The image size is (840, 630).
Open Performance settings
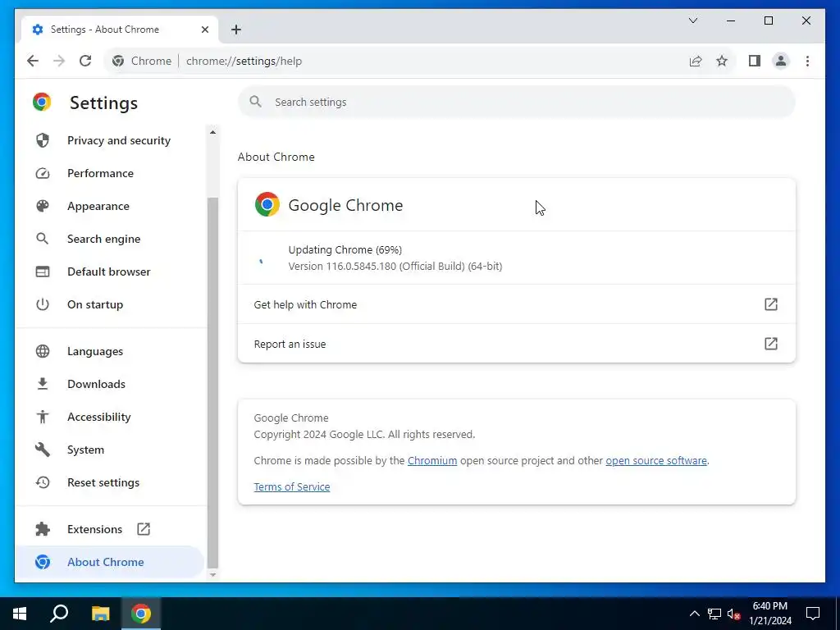pyautogui.click(x=111, y=173)
